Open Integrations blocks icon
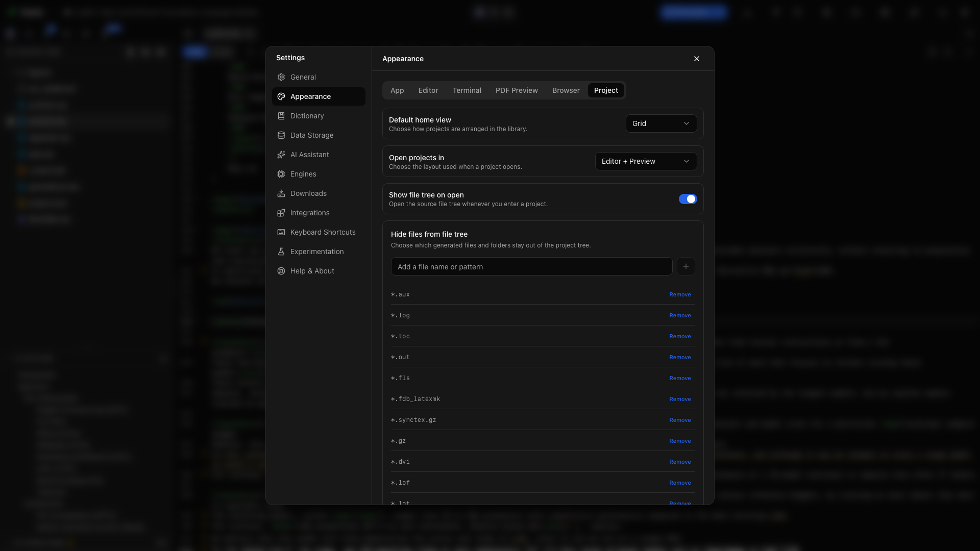The image size is (980, 551). click(x=281, y=213)
